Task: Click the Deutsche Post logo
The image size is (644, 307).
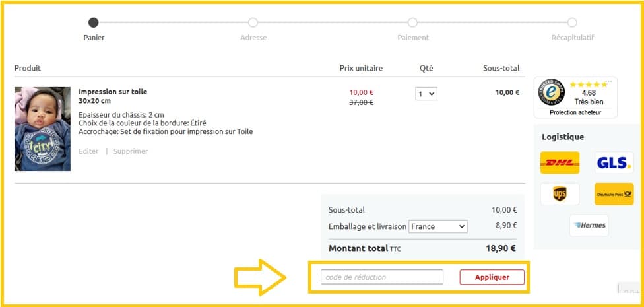Action: coord(614,193)
